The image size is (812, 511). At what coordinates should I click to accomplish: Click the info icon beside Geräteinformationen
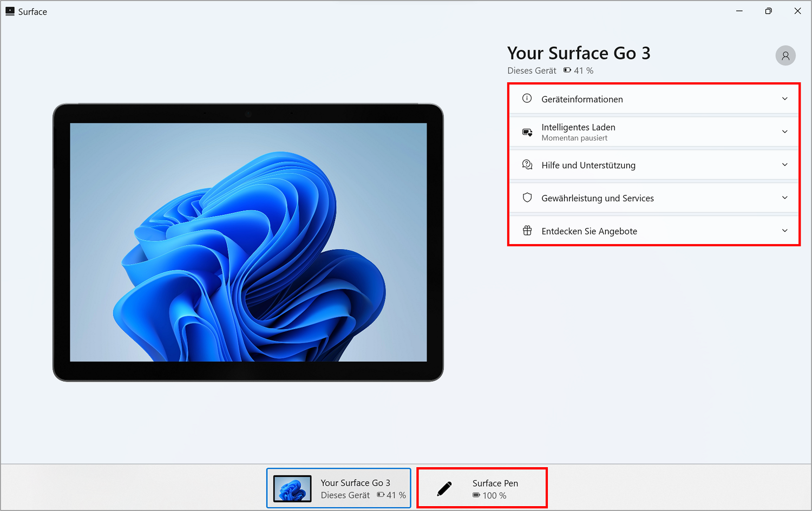(527, 99)
